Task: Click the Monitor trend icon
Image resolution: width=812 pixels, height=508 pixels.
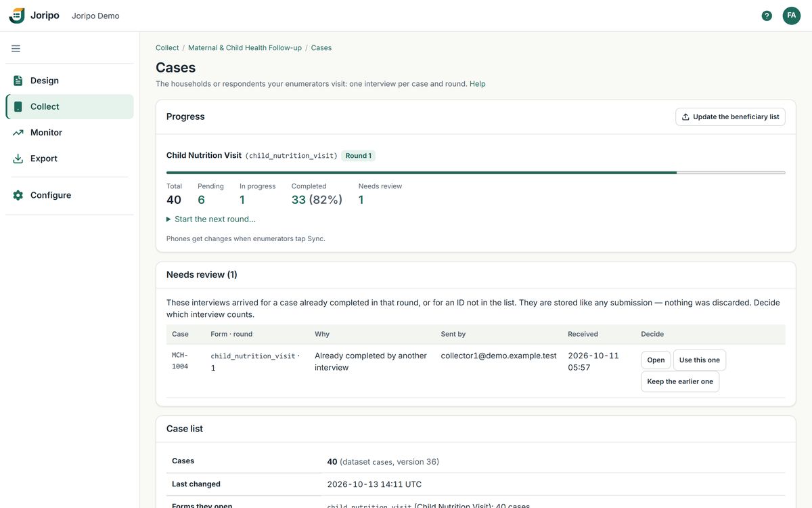Action: tap(18, 133)
